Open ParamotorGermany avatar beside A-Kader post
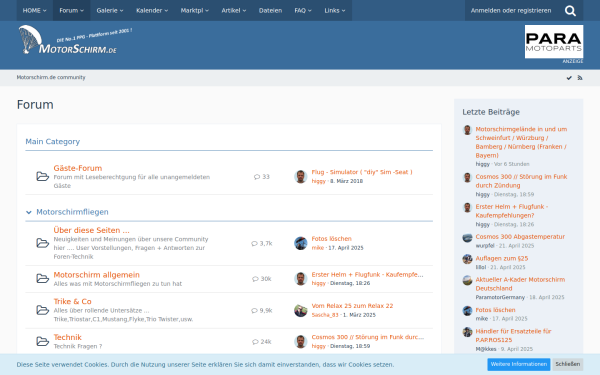600x375 pixels. 467,280
